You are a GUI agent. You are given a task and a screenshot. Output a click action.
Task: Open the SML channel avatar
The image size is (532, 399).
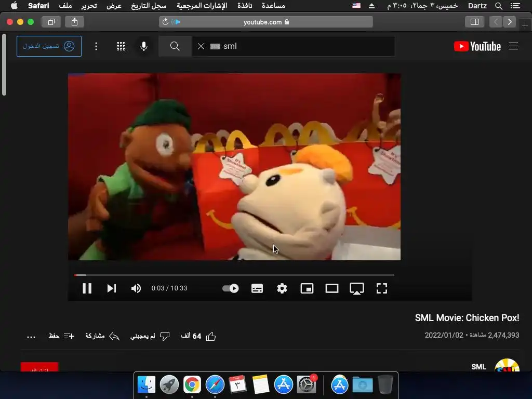pos(507,365)
